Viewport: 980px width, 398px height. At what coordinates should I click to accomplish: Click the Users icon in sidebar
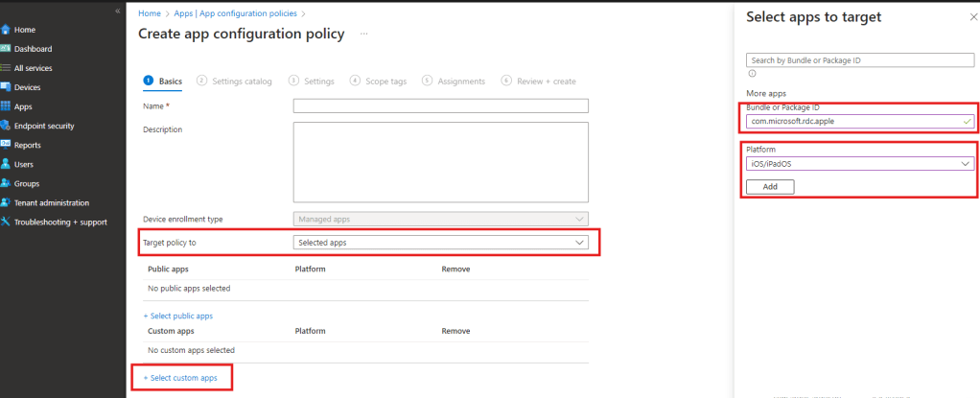(x=6, y=164)
